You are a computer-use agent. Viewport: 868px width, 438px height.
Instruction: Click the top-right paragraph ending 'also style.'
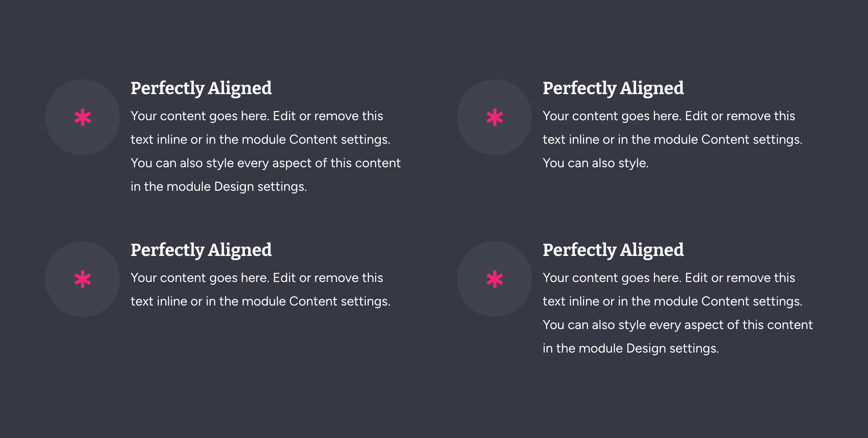tap(673, 139)
